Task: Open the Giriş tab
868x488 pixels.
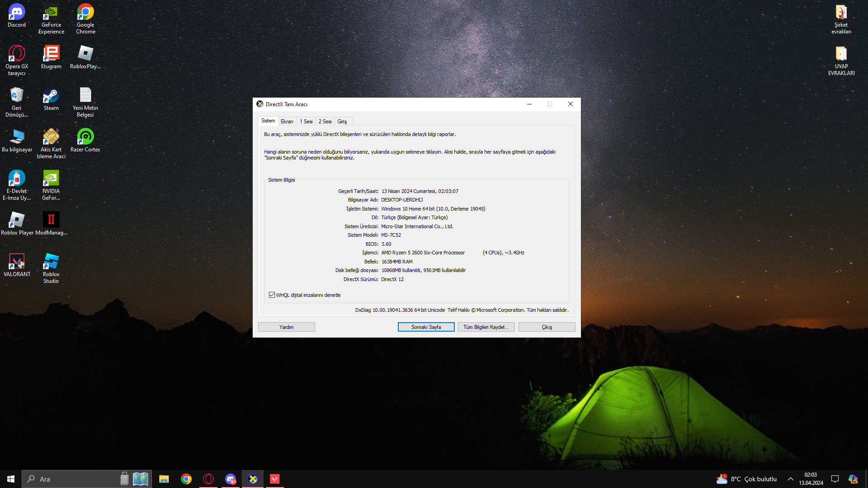Action: pyautogui.click(x=342, y=122)
